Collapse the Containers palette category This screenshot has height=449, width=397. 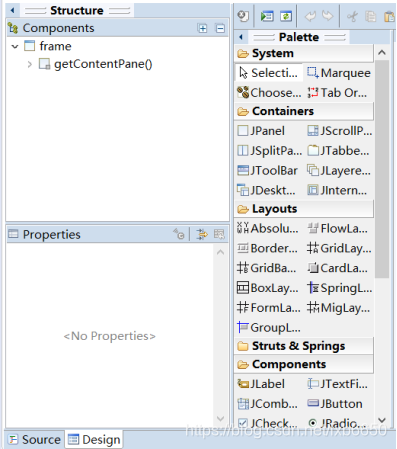304,111
